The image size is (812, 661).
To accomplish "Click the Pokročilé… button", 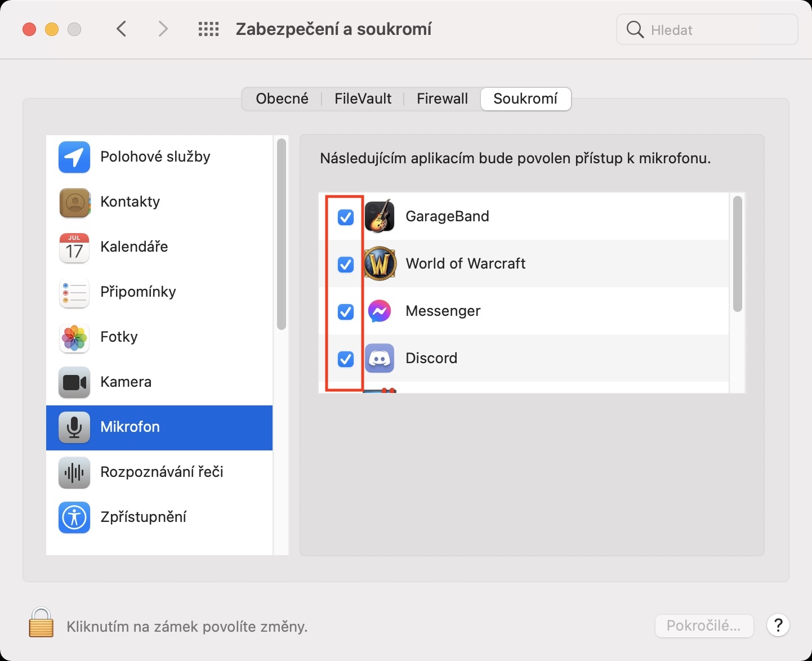I will [704, 626].
